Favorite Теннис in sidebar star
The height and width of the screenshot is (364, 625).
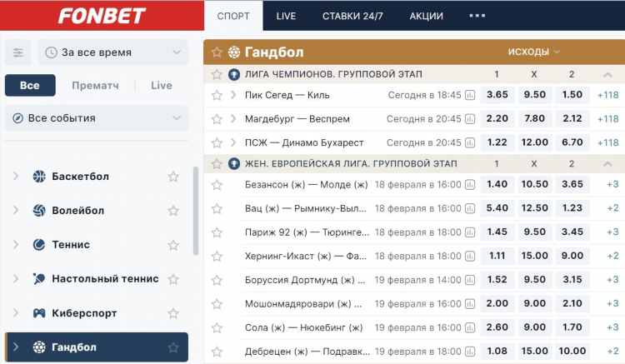pos(173,245)
